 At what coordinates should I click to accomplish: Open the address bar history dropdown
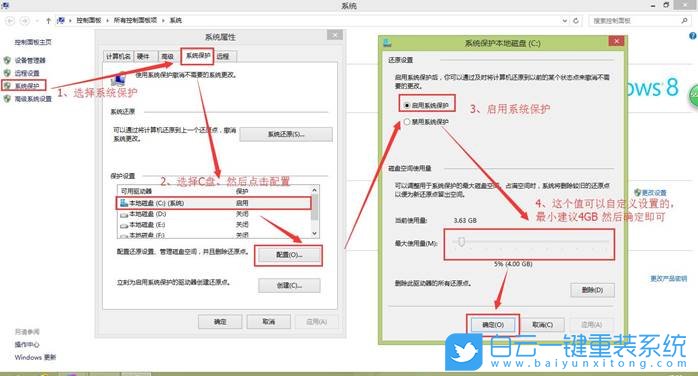point(564,20)
